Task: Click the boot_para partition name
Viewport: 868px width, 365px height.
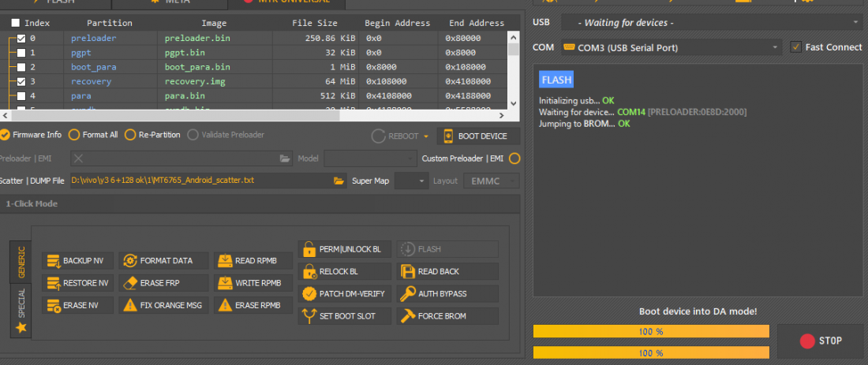Action: pos(94,67)
